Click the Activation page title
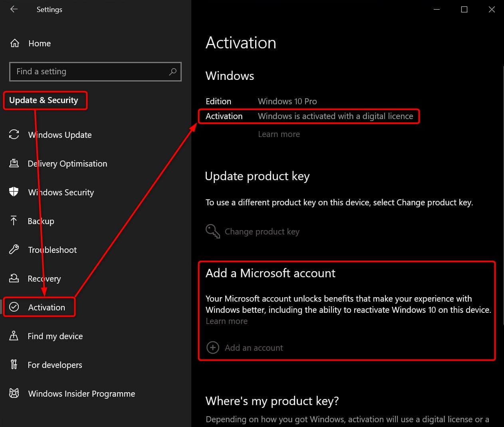This screenshot has height=427, width=504. 241,43
